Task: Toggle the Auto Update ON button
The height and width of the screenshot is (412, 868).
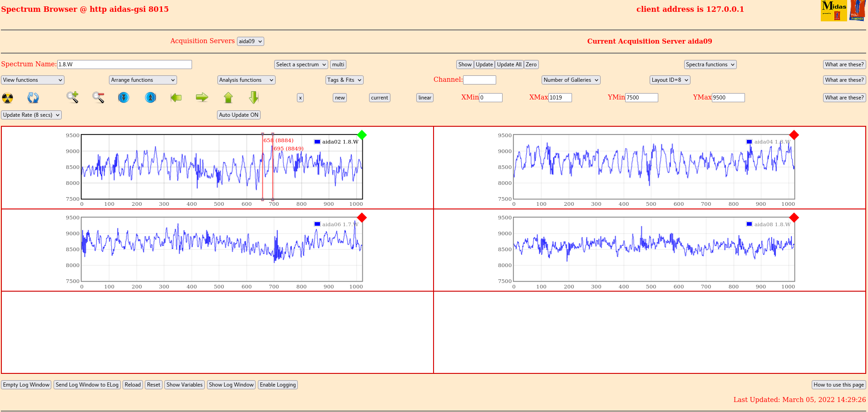Action: pos(238,115)
